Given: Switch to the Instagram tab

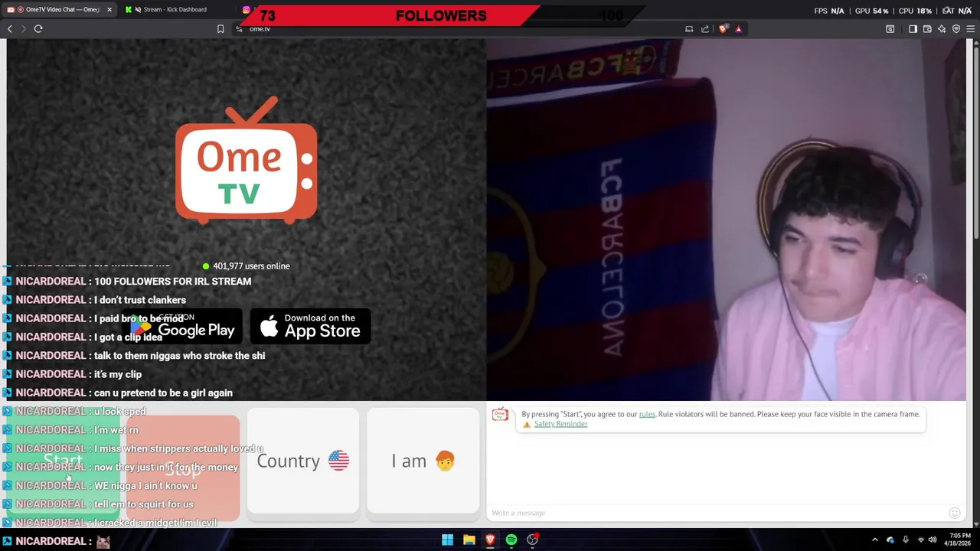Looking at the screenshot, I should point(247,10).
